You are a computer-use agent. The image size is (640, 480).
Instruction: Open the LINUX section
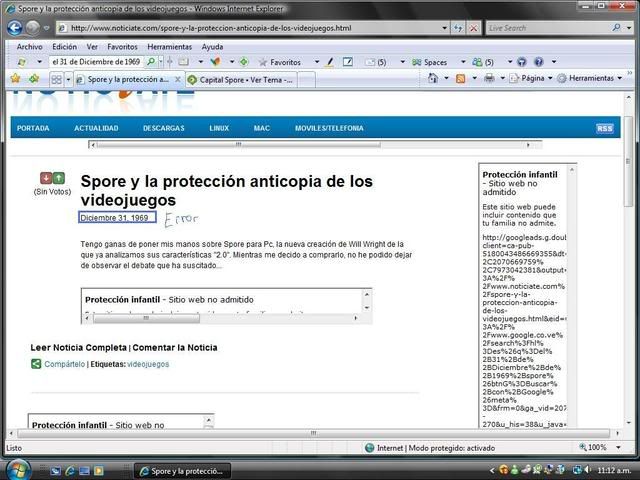point(219,128)
